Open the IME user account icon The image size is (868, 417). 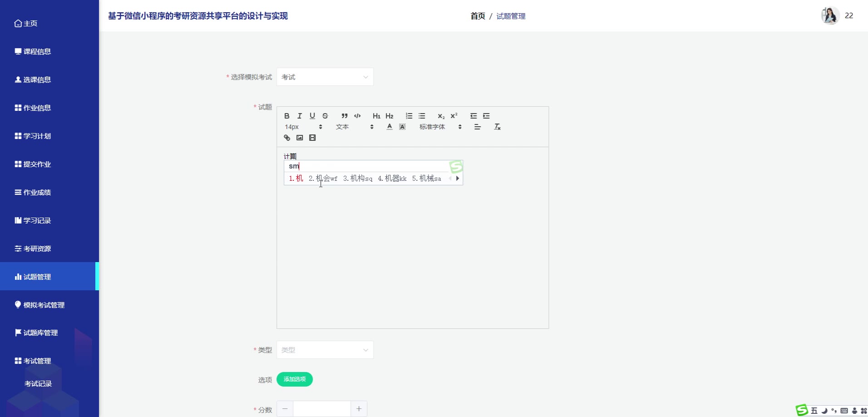pos(854,411)
